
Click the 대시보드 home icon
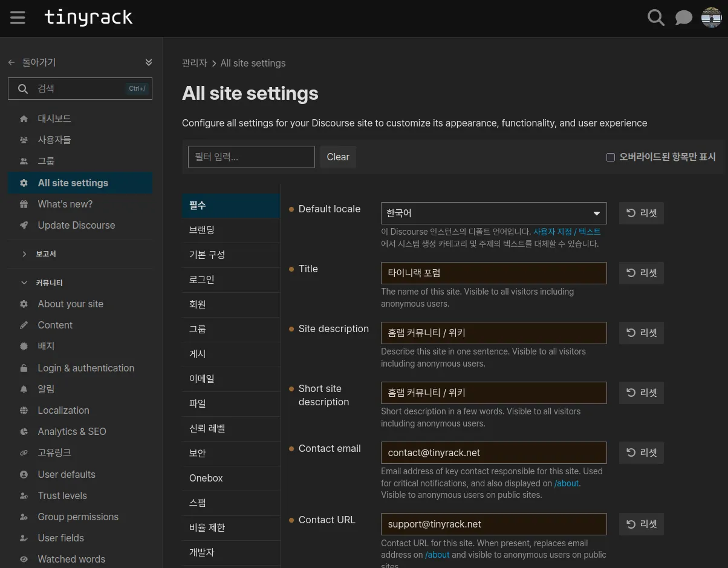[24, 119]
